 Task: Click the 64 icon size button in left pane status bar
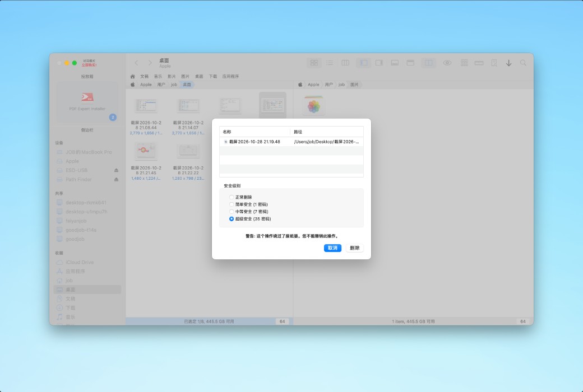(282, 321)
